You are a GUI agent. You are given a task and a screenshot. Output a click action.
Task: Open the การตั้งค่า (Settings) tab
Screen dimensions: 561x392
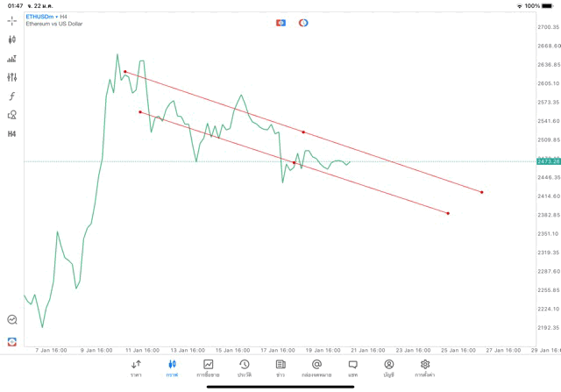425,367
